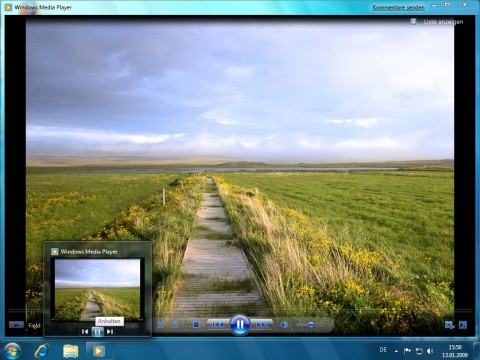
Task: Click 'Liste anzeigen' to show the playlist
Action: click(443, 22)
